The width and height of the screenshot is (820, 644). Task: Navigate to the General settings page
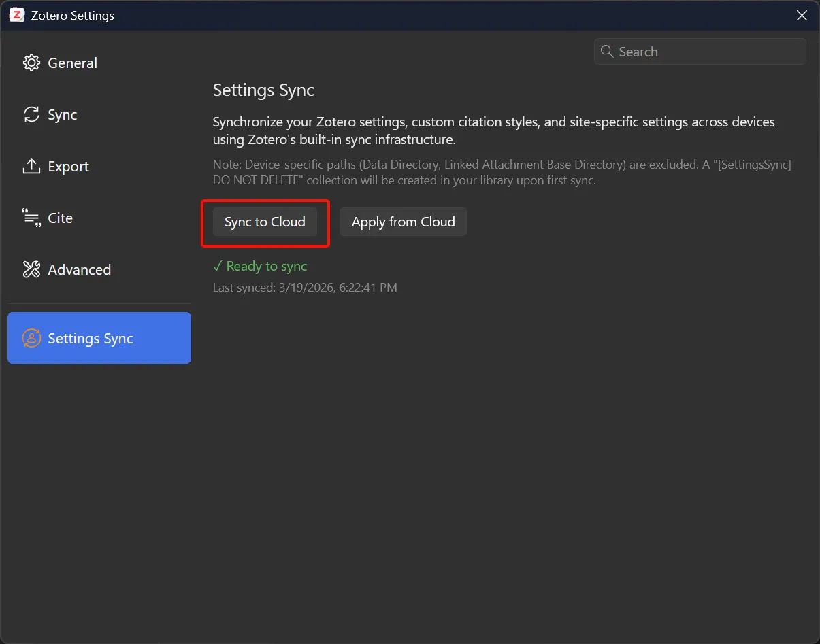click(x=72, y=63)
